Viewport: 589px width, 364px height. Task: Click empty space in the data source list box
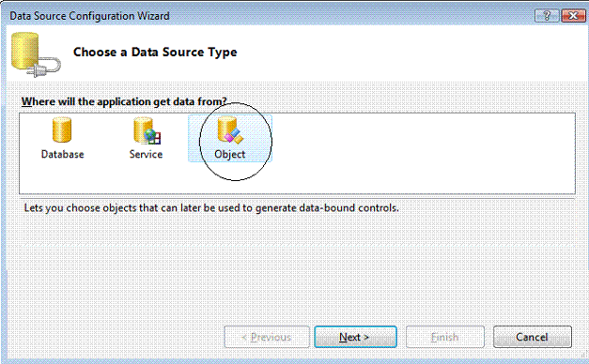(413, 154)
